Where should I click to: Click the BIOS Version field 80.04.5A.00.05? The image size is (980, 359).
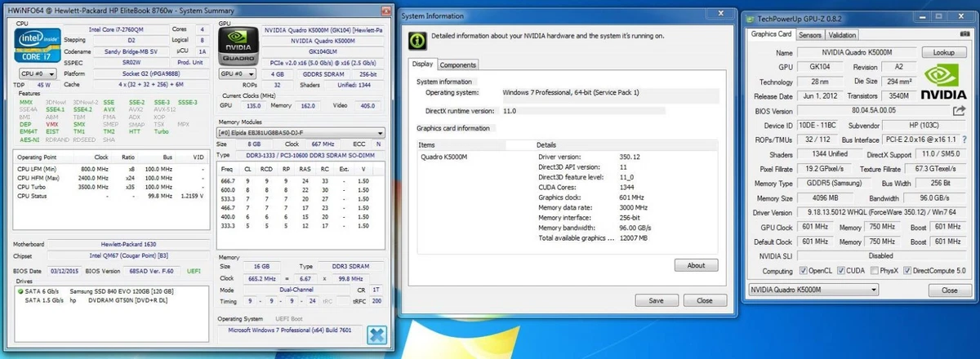pyautogui.click(x=874, y=111)
